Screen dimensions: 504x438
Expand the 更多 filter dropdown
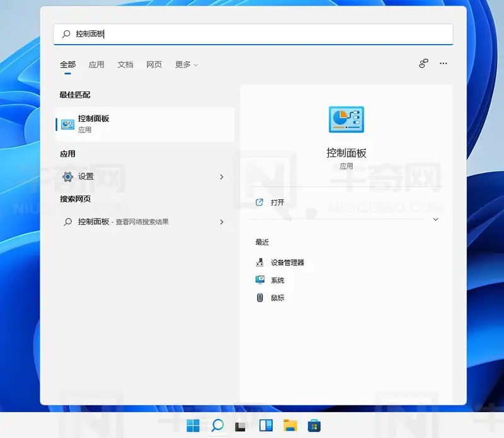186,65
